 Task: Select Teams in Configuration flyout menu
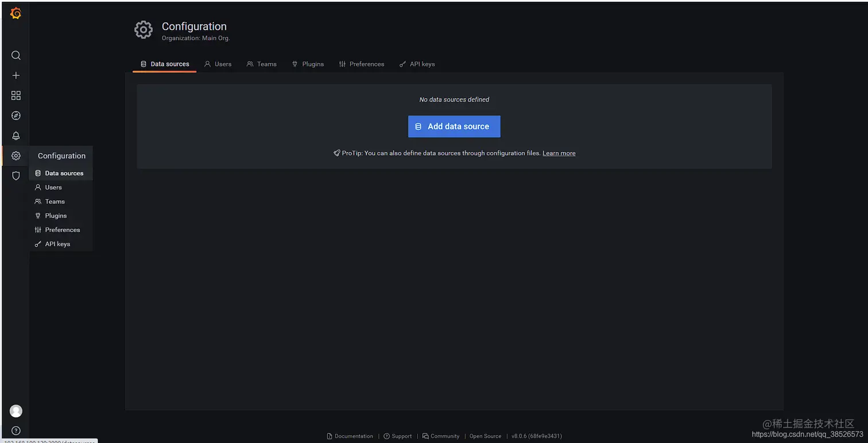(61, 201)
